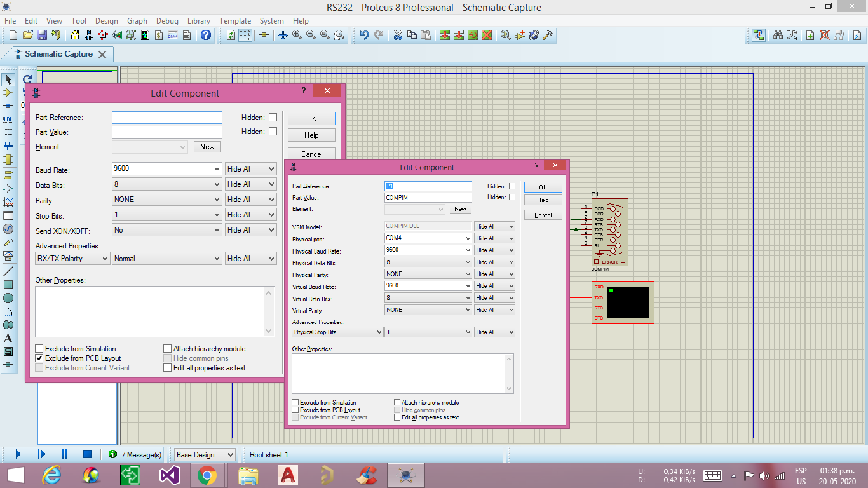Open the Graph menu
868x488 pixels.
coord(137,21)
